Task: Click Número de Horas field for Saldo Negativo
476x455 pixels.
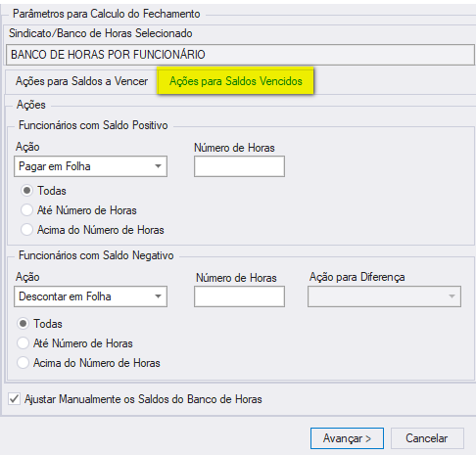Action: click(x=239, y=296)
